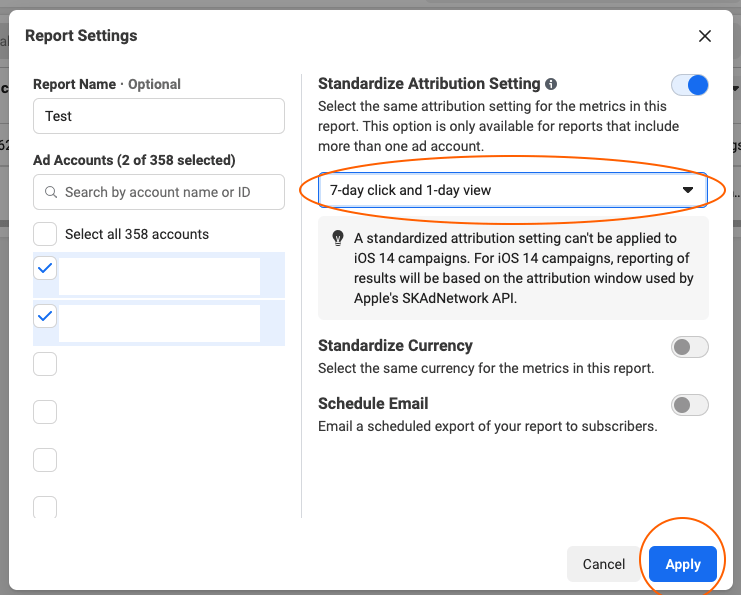Click the lightbulb tip icon
This screenshot has width=741, height=595.
tap(337, 238)
